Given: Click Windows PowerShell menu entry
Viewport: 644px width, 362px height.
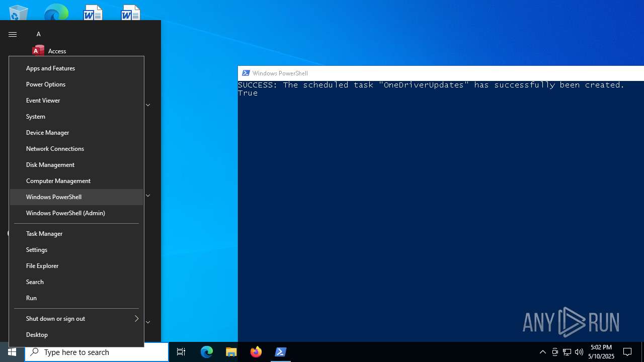Looking at the screenshot, I should click(x=76, y=197).
